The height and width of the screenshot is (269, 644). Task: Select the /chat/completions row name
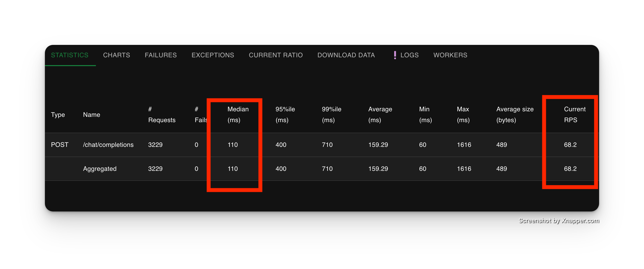pyautogui.click(x=108, y=145)
